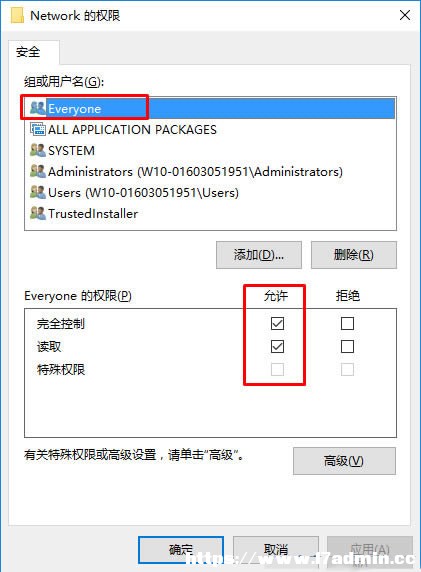The image size is (421, 572).
Task: Select the SYSTEM user icon
Action: (38, 150)
